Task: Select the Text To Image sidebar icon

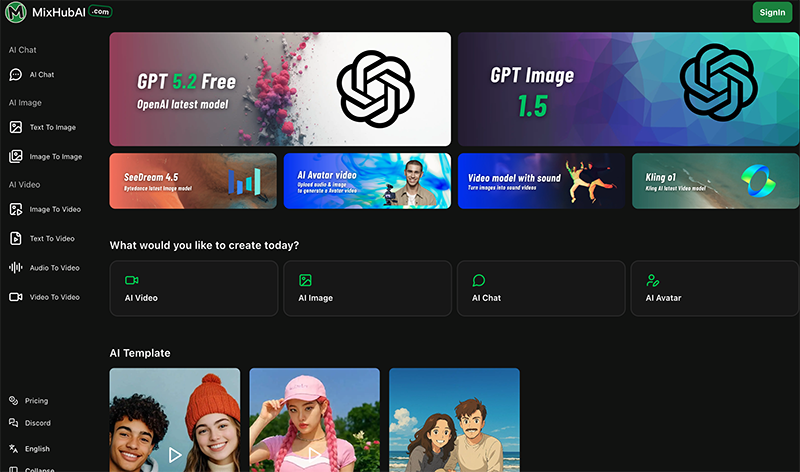Action: [x=16, y=127]
